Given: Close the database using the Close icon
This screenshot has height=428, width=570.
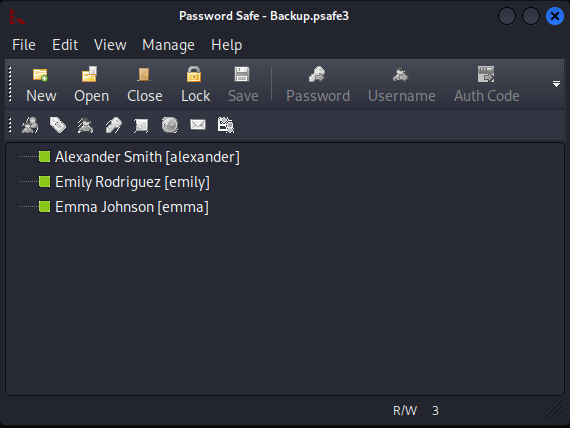Looking at the screenshot, I should point(144,75).
